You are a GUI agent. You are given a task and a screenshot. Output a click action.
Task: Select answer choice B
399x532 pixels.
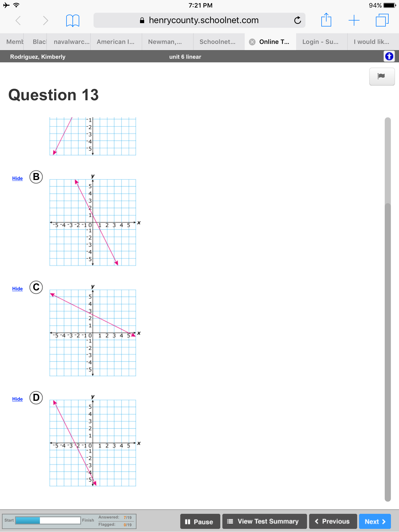tap(36, 177)
